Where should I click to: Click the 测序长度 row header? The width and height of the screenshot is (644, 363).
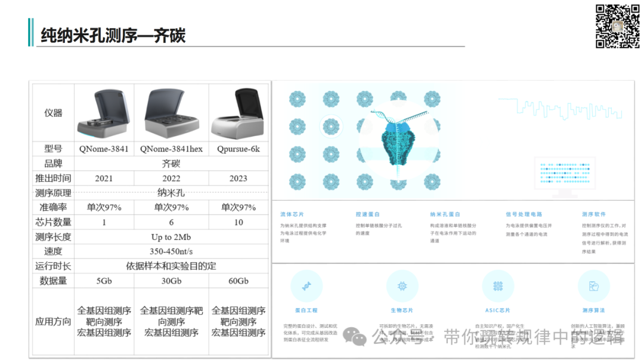pyautogui.click(x=54, y=237)
